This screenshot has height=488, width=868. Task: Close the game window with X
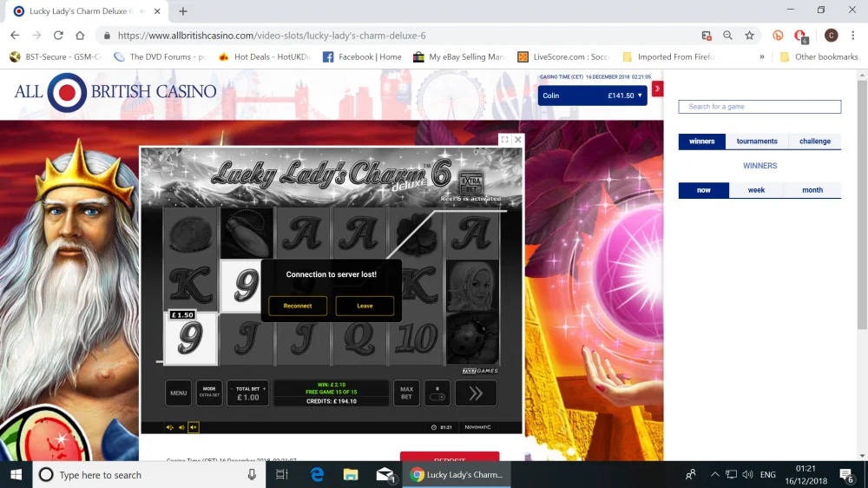click(x=517, y=140)
